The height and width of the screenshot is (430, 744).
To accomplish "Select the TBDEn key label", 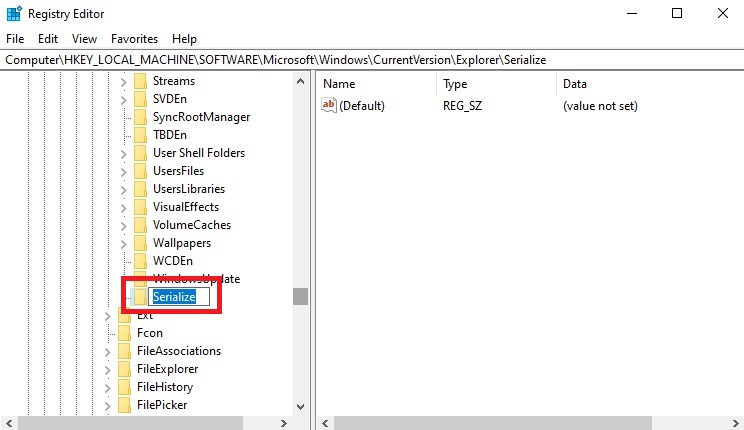I will click(x=170, y=135).
